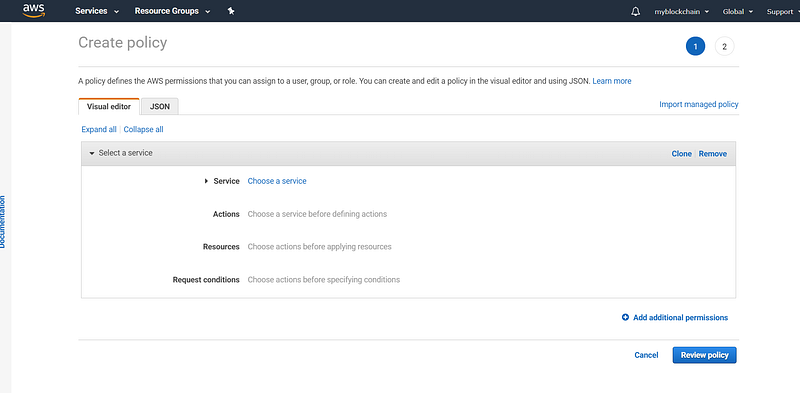Click the Create policy heading

(x=122, y=43)
